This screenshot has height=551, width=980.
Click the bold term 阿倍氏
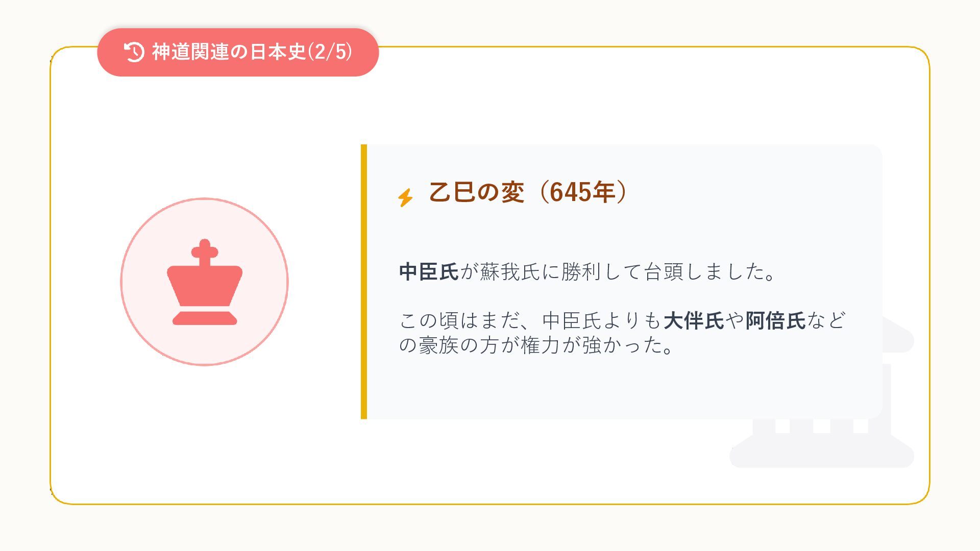click(x=775, y=321)
